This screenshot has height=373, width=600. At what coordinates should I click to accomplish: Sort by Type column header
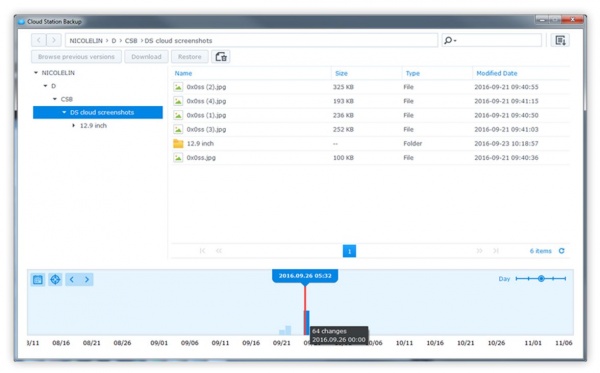[x=412, y=73]
